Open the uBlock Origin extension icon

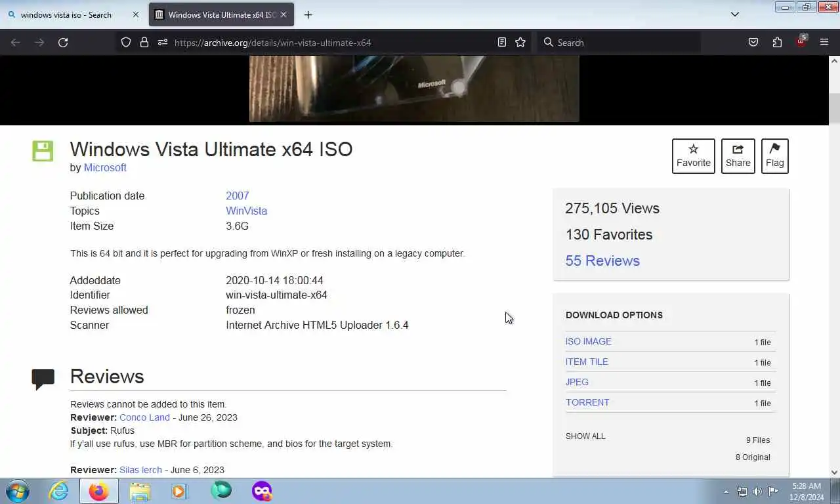pyautogui.click(x=801, y=42)
